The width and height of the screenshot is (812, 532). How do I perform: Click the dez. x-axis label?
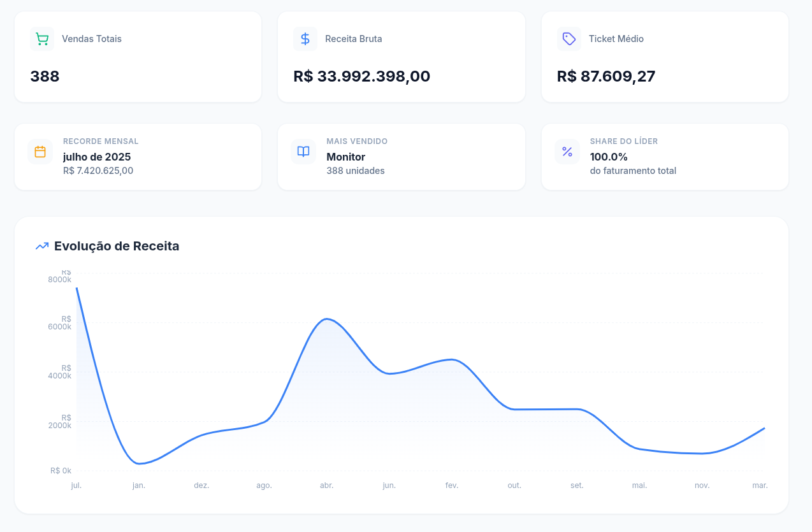pos(201,485)
